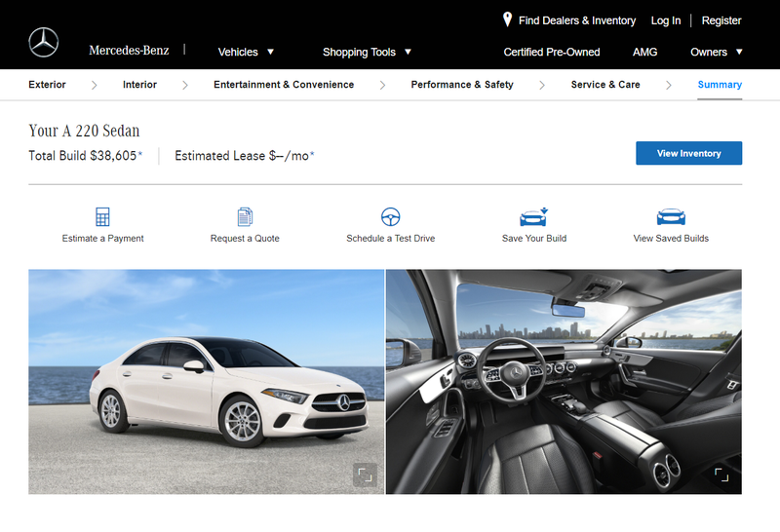Open Entertainment & Convenience step

click(x=284, y=85)
